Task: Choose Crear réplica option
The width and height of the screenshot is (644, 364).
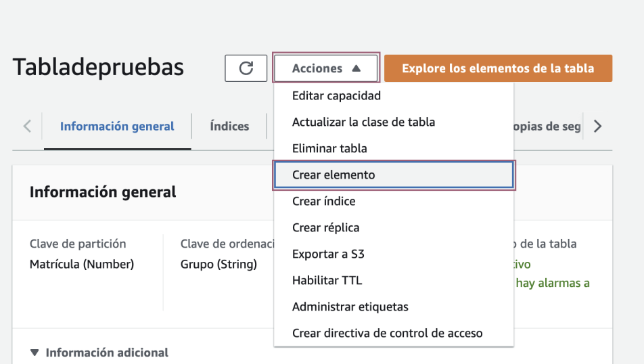Action: click(394, 227)
